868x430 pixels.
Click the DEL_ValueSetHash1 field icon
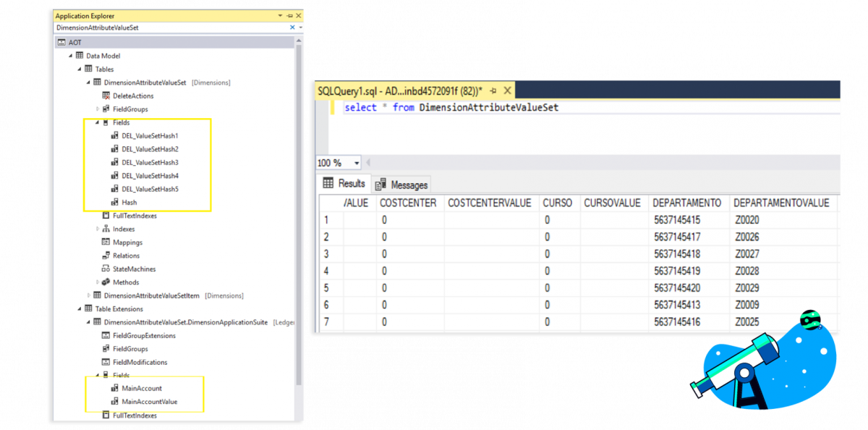tap(114, 135)
